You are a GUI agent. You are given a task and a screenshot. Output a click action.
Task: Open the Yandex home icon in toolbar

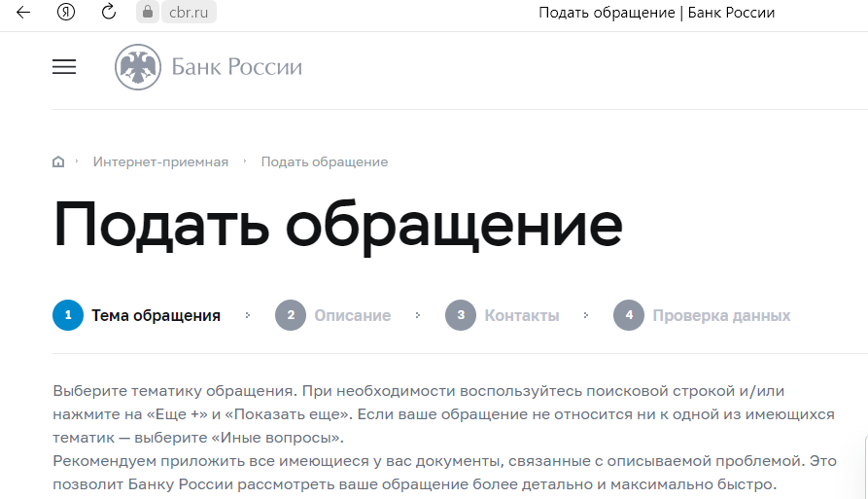pos(66,12)
